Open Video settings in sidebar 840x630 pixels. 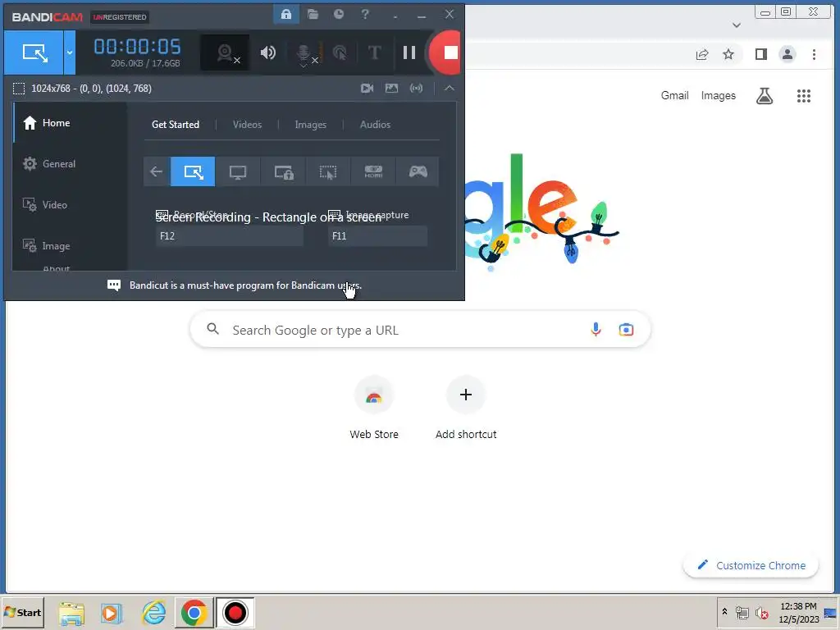(x=71, y=204)
